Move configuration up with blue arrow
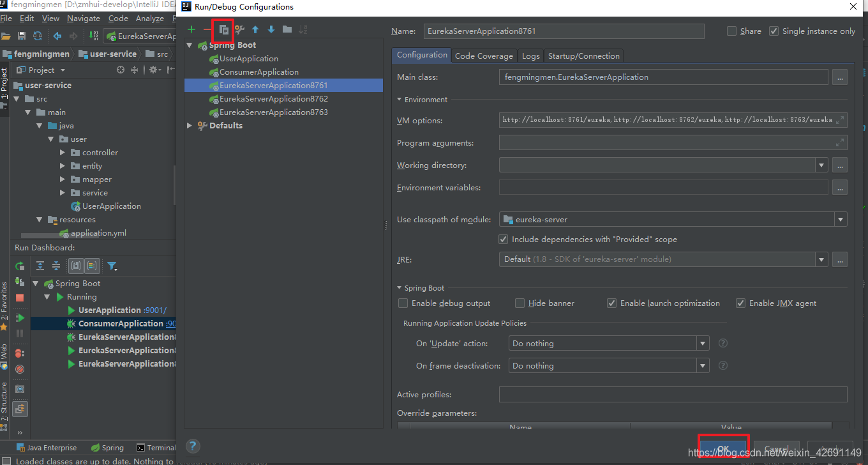Image resolution: width=868 pixels, height=465 pixels. coord(255,30)
